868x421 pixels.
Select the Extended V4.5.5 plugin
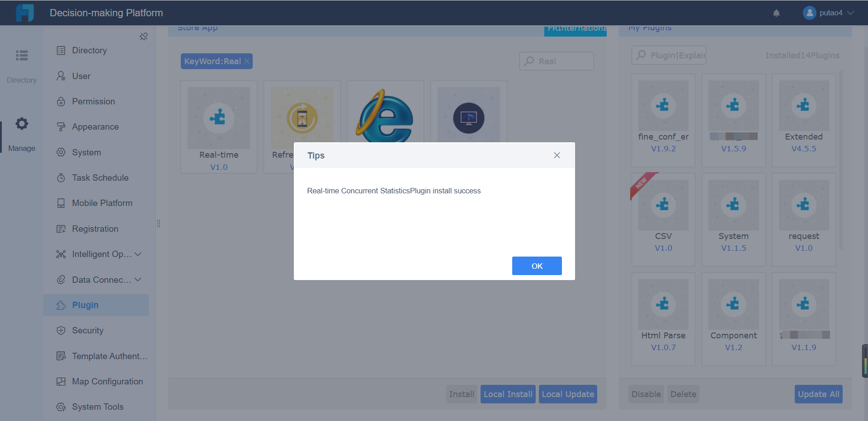click(x=804, y=120)
